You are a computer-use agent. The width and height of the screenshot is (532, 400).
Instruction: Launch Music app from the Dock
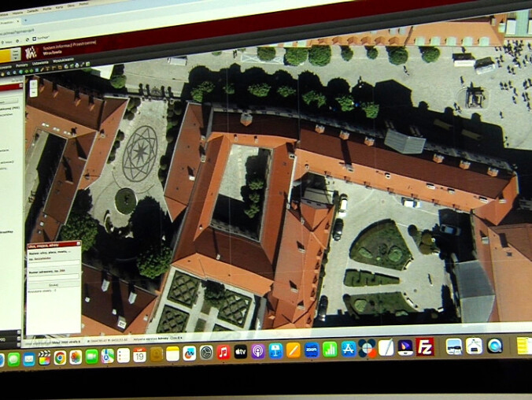(x=224, y=352)
